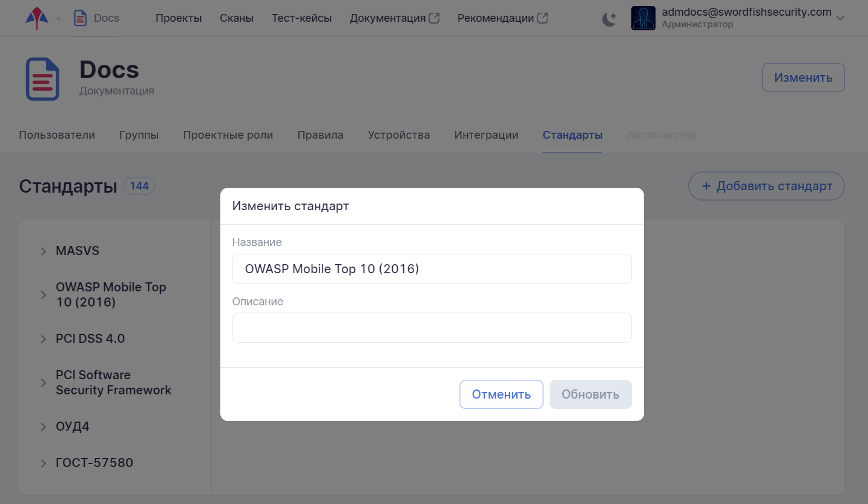Switch to the Интеграции tab
This screenshot has height=504, width=868.
coord(486,135)
